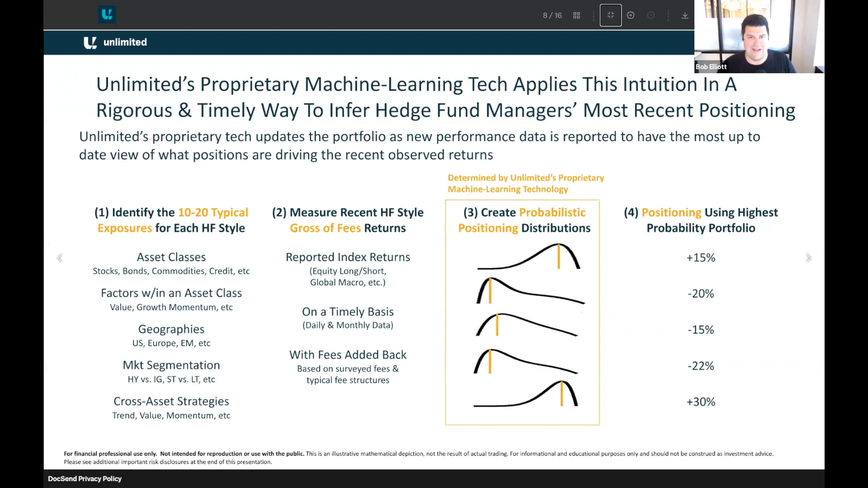
Task: Click the -22% positioning value
Action: (701, 366)
